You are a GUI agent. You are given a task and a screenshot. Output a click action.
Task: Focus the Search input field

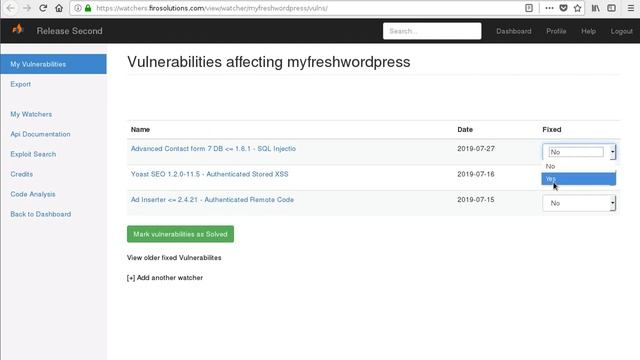tap(432, 31)
